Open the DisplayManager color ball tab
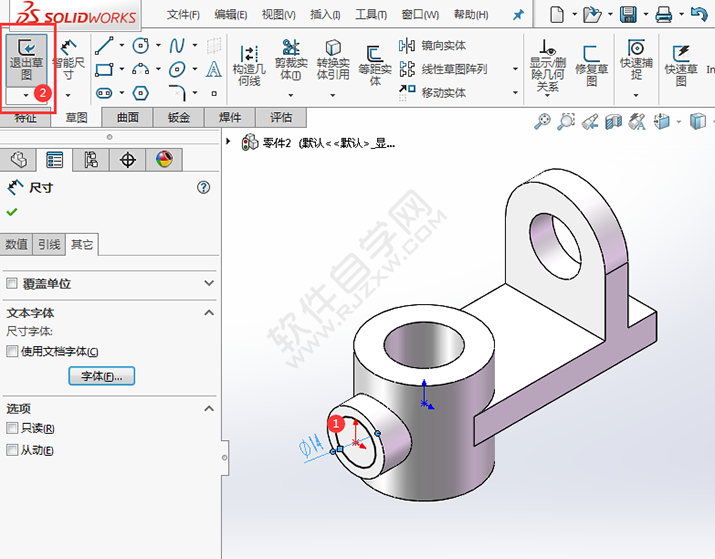715x559 pixels. coord(164,160)
